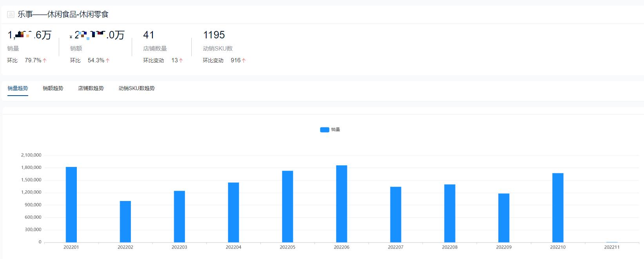Switch to 销量趋势 tab

click(x=18, y=89)
